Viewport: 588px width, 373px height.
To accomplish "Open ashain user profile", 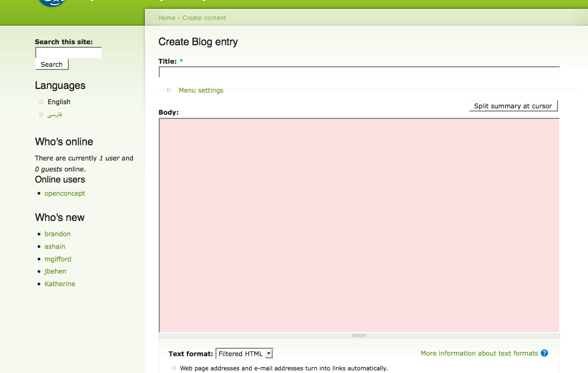I will pyautogui.click(x=55, y=246).
